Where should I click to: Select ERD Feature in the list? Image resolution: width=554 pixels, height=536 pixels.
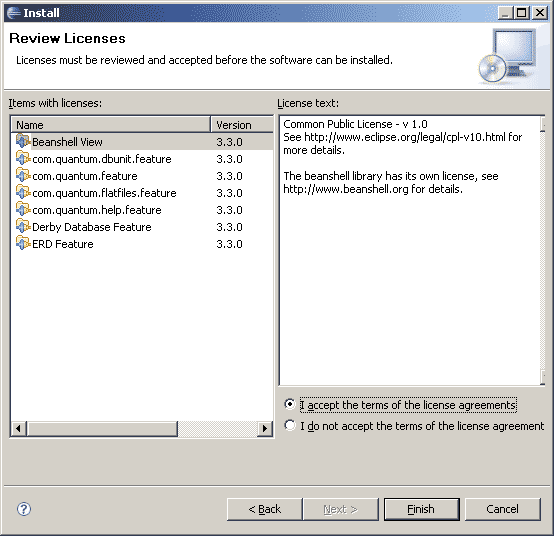(63, 244)
